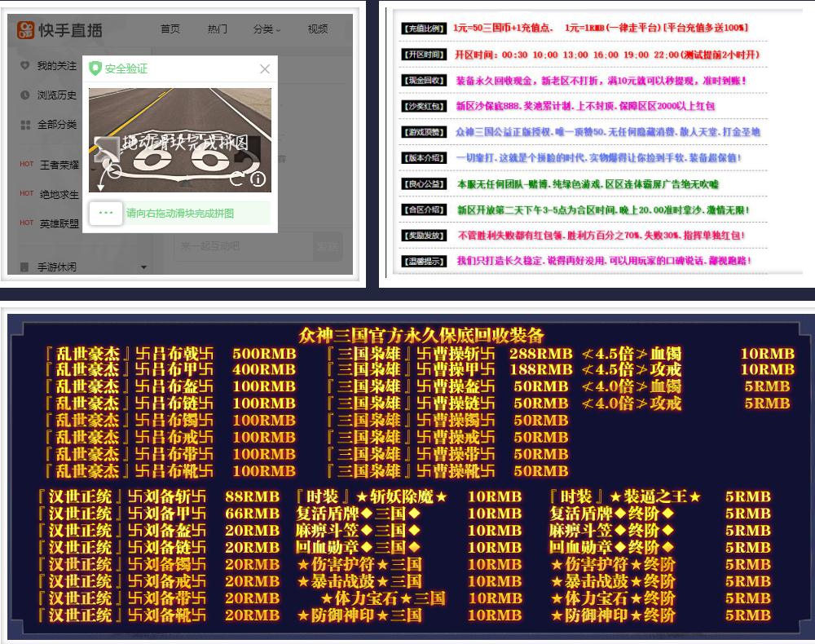Image resolution: width=815 pixels, height=644 pixels.
Task: Open the 首页 nav item
Action: (170, 29)
